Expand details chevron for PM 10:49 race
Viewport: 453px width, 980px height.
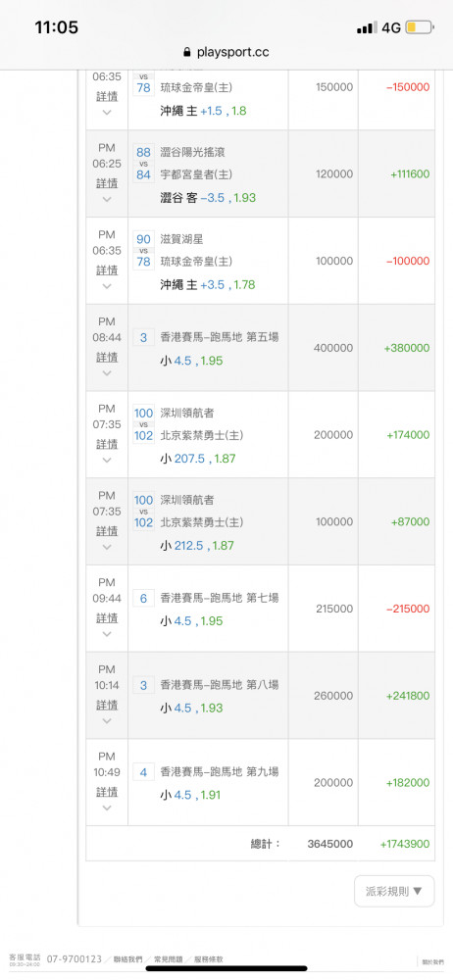(106, 808)
